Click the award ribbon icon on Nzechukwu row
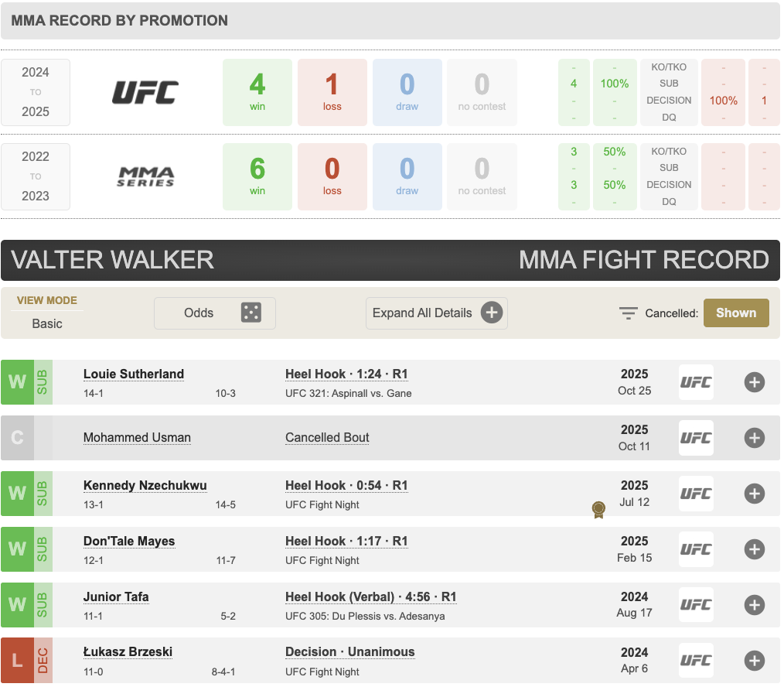784x687 pixels. (598, 509)
